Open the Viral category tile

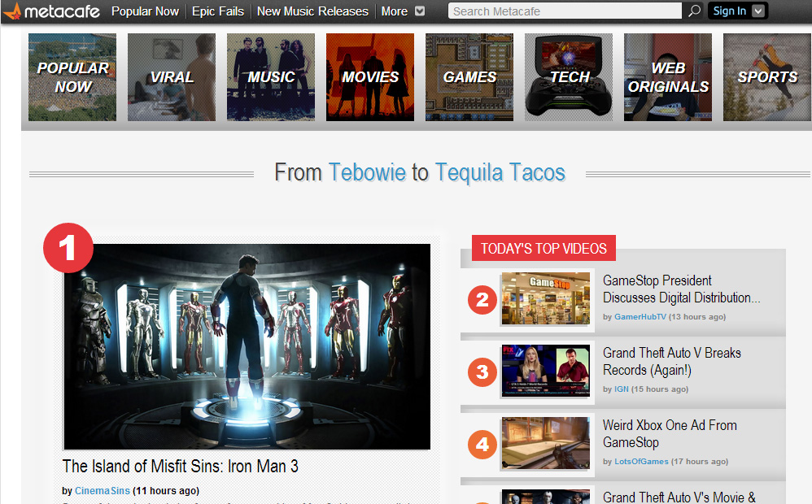(172, 77)
